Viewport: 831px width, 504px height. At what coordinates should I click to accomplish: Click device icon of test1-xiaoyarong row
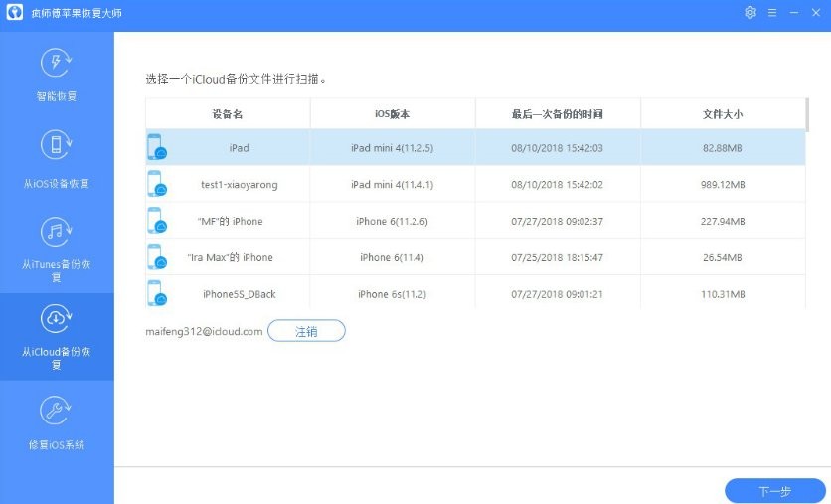156,184
